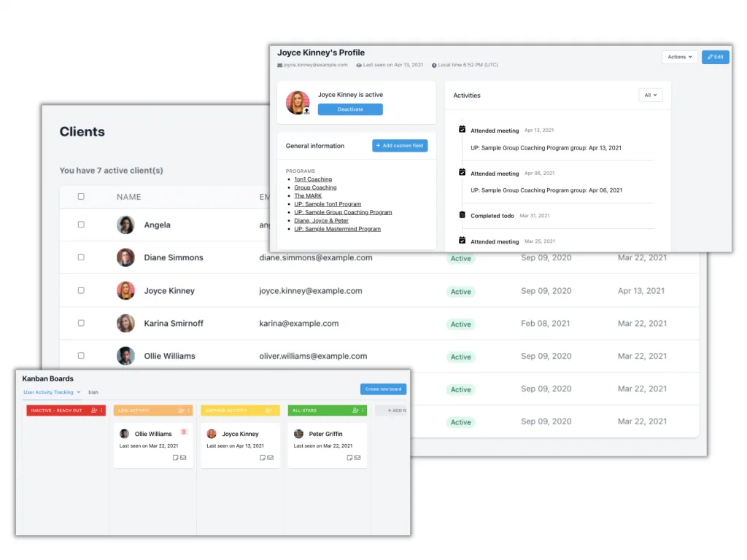The width and height of the screenshot is (747, 560).
Task: Check the checkbox next to Diane Simmons
Action: pos(81,257)
